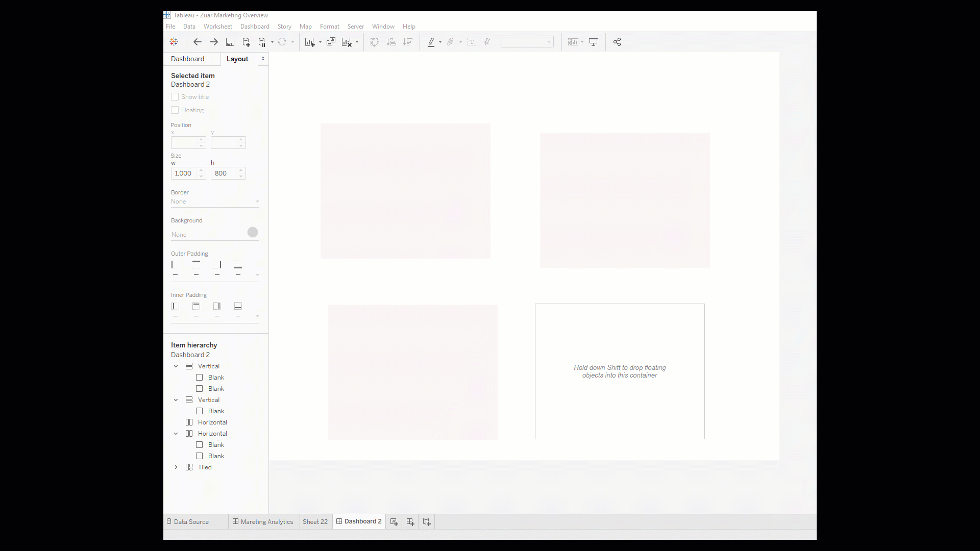Click the height size input field
Screen dimensions: 980x551
[x=224, y=173]
